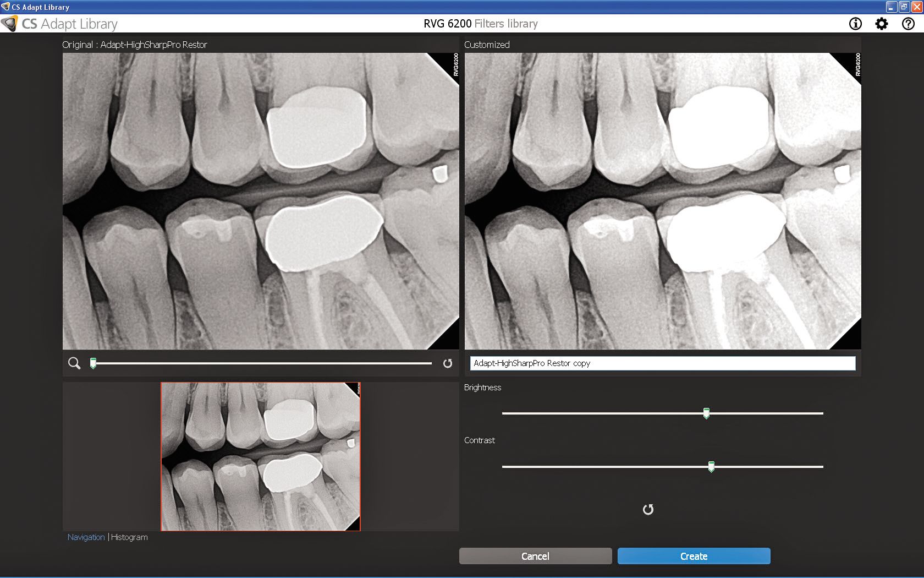Open settings gear in the header
This screenshot has width=924, height=578.
click(x=882, y=24)
